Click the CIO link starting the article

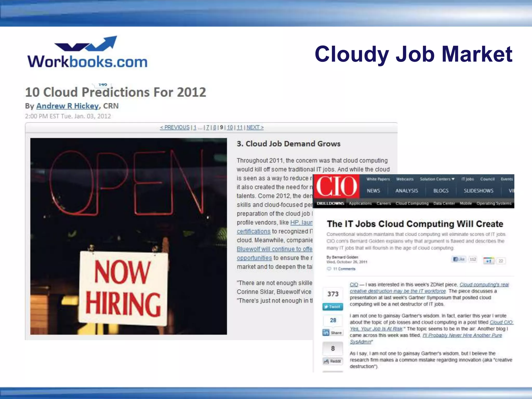point(354,285)
